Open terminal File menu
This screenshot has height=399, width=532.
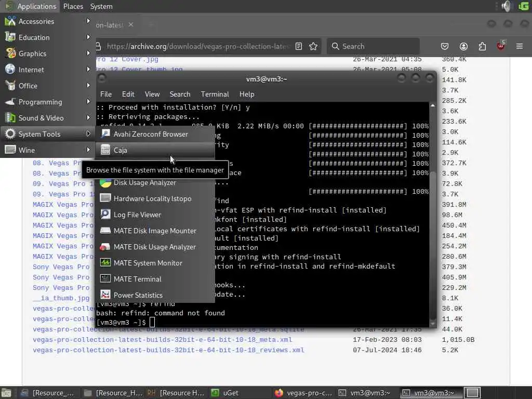[x=106, y=94]
